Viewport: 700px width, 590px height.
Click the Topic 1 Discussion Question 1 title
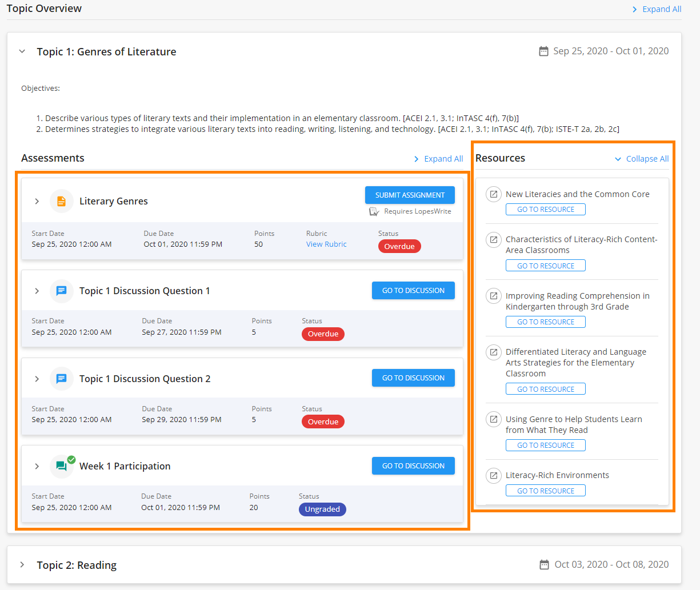pyautogui.click(x=145, y=291)
